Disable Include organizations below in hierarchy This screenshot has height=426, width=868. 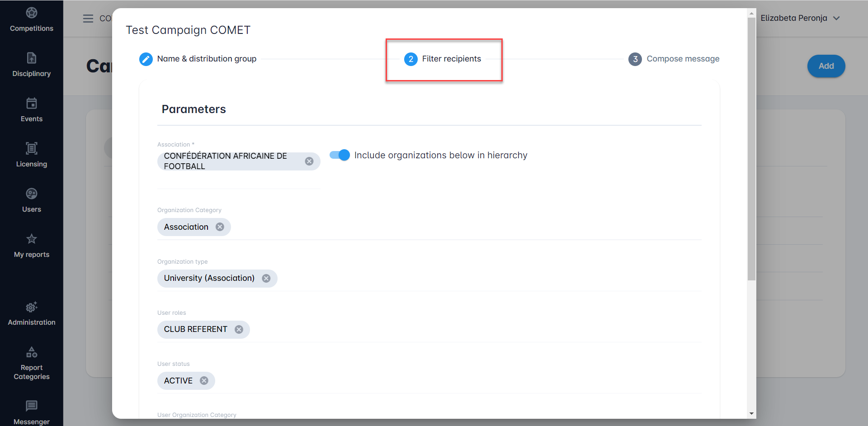point(340,155)
